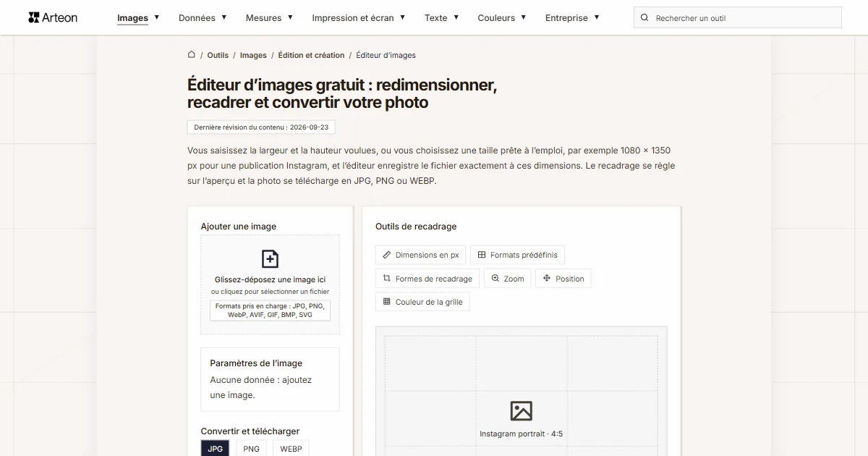Expand the Images menu arrow
The image size is (868, 456).
pyautogui.click(x=157, y=17)
